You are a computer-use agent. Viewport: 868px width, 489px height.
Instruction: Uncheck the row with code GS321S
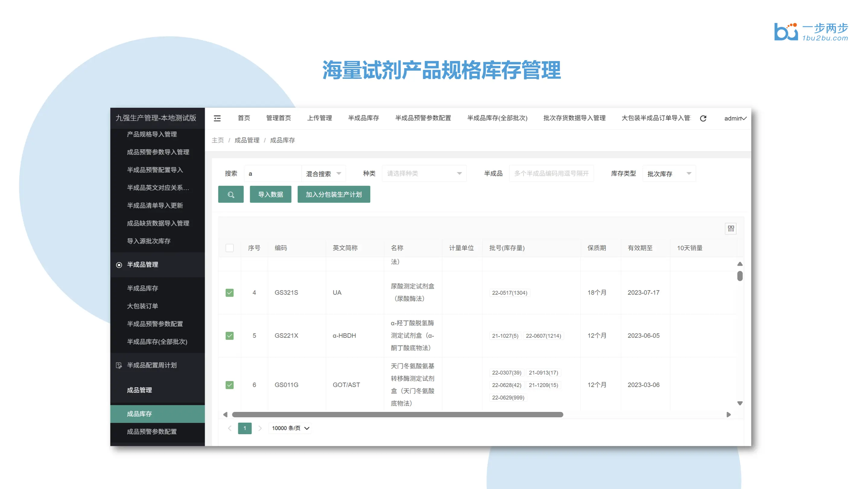[230, 293]
